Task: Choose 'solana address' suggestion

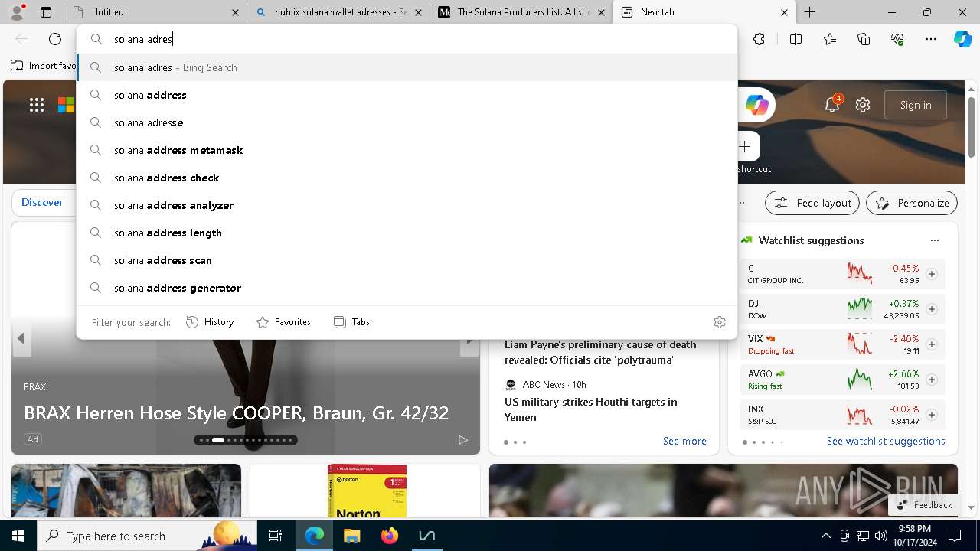Action: pos(407,95)
